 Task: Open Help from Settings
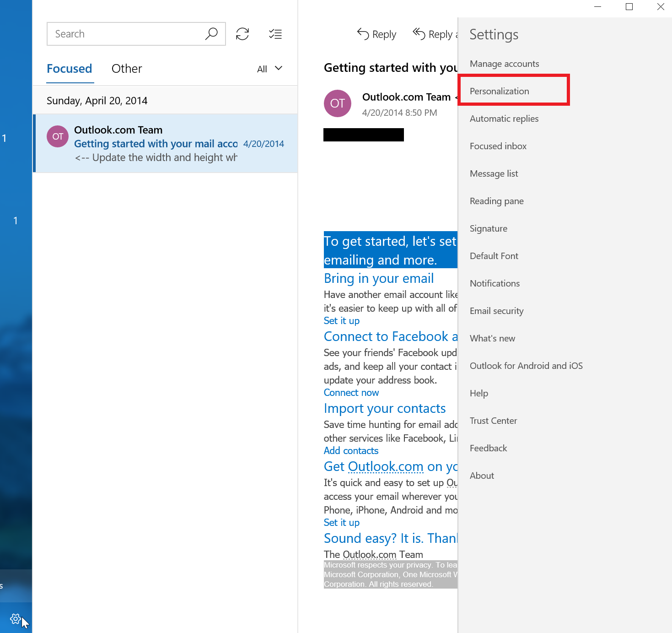(x=479, y=393)
